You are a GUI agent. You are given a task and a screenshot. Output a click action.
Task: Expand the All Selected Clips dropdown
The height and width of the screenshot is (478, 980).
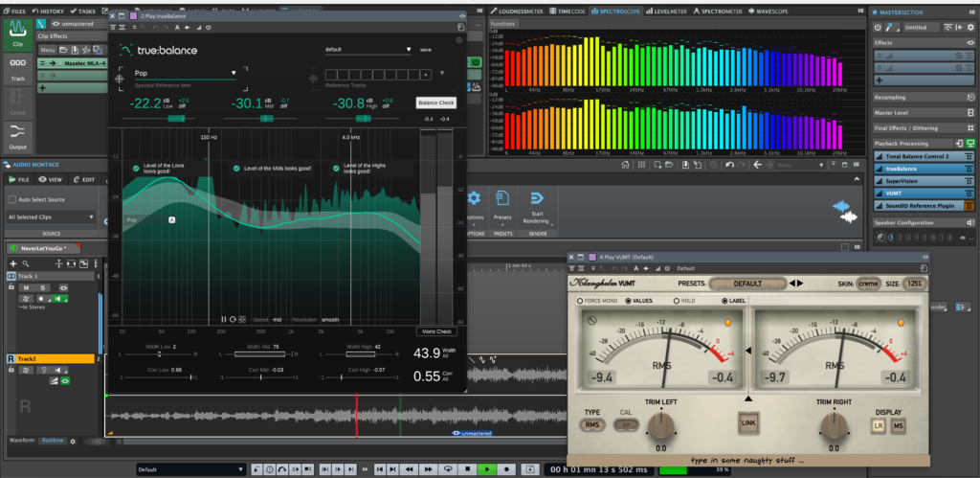pyautogui.click(x=52, y=217)
